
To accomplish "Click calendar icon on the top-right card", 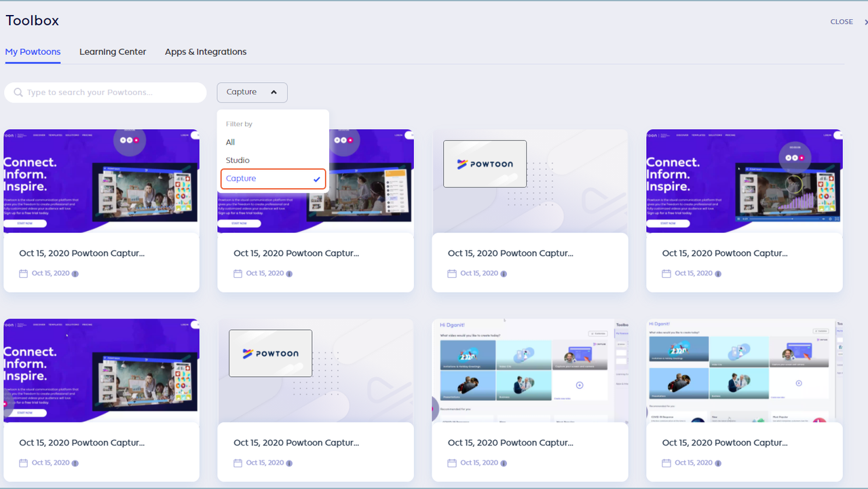I will click(x=666, y=274).
